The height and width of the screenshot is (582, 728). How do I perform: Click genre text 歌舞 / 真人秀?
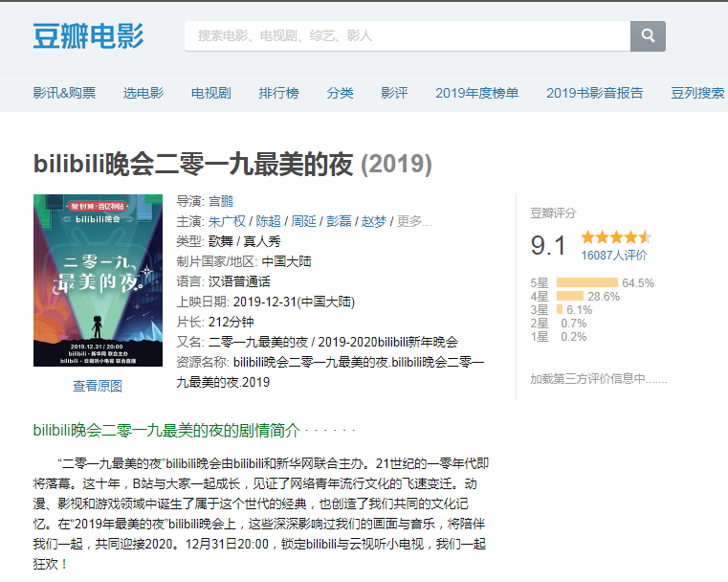click(x=244, y=241)
